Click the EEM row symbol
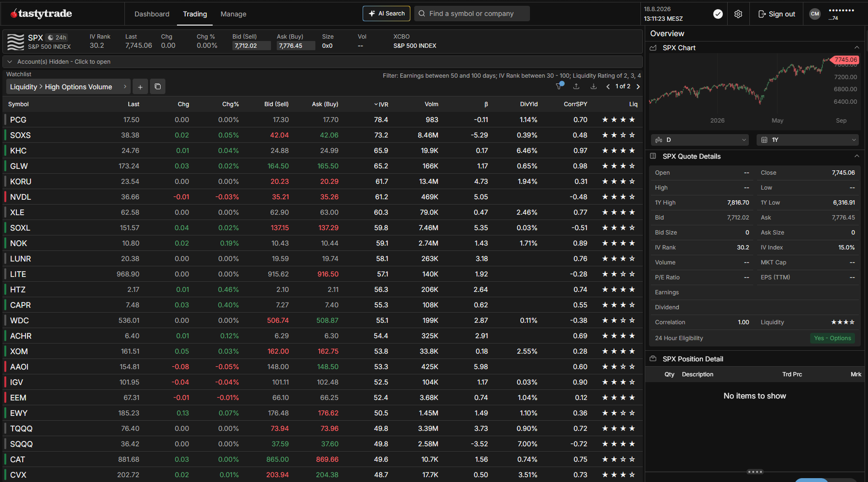Screen dimensions: 868x482 (x=18, y=398)
